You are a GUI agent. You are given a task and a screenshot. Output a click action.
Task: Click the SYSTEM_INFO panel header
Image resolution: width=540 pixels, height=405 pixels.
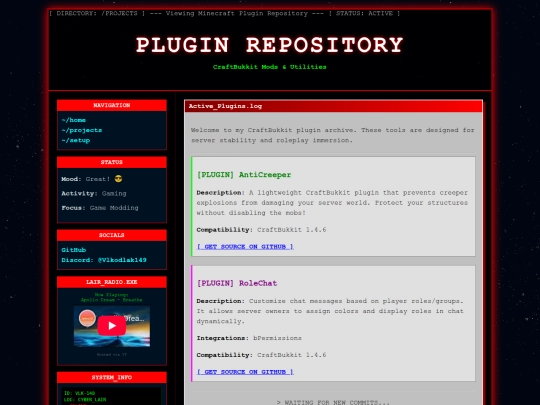coord(112,377)
